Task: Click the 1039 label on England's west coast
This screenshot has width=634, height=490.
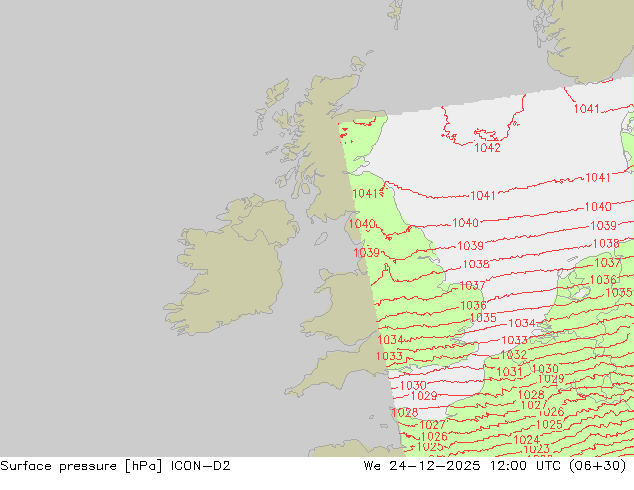Action: [x=366, y=253]
